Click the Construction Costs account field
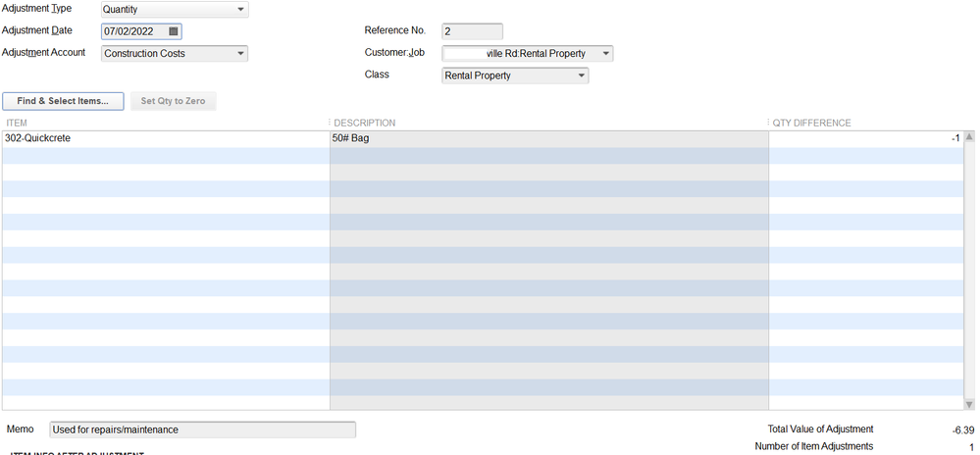Viewport: 980px width, 455px height. click(167, 54)
